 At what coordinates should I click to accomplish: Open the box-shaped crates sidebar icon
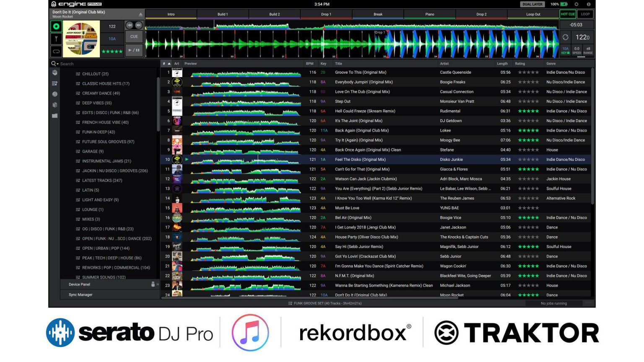tap(55, 105)
